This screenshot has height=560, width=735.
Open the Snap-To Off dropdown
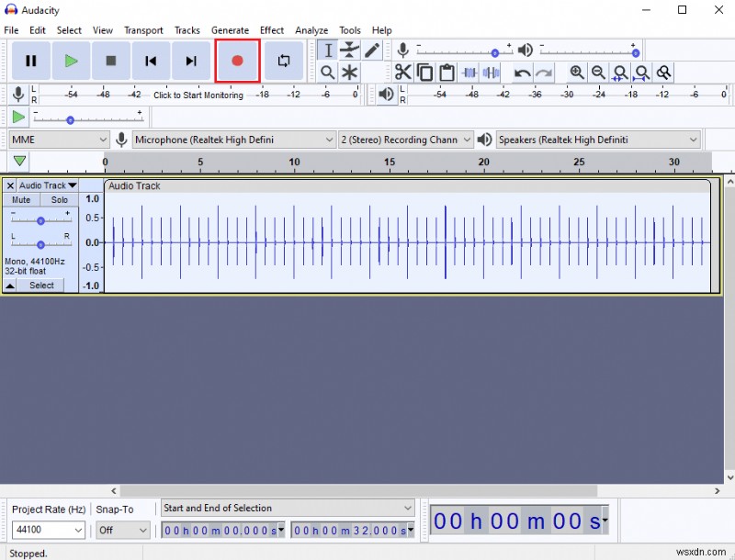[x=123, y=530]
